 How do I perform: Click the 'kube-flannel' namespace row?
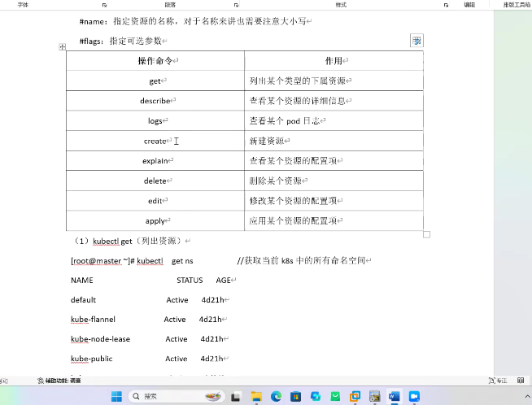[149, 319]
